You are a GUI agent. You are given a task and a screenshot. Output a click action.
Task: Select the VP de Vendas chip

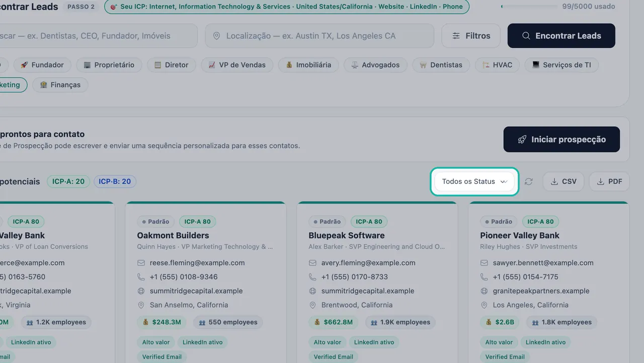coord(236,65)
